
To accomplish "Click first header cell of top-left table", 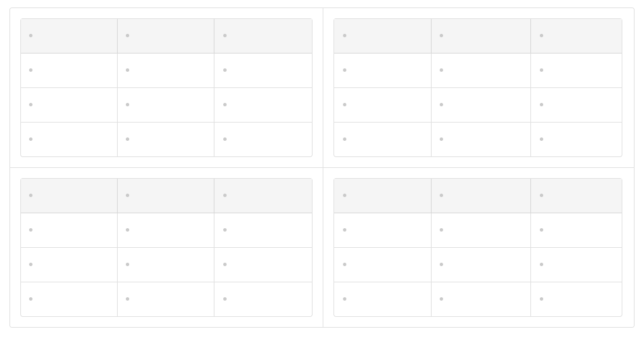I will coord(69,36).
